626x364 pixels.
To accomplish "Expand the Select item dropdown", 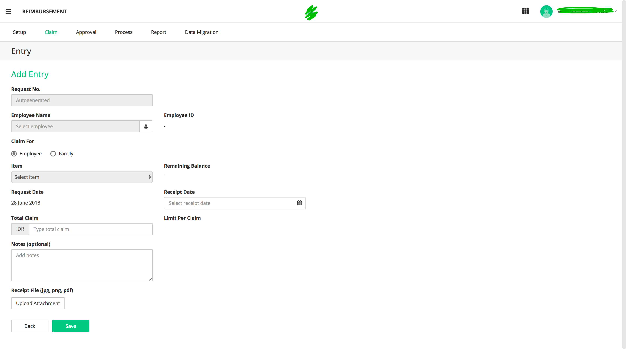I will pyautogui.click(x=82, y=177).
